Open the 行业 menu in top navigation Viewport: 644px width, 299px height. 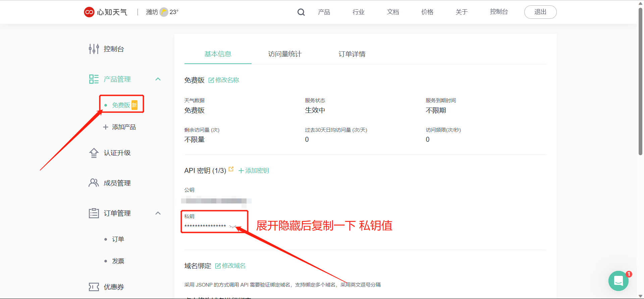(359, 12)
